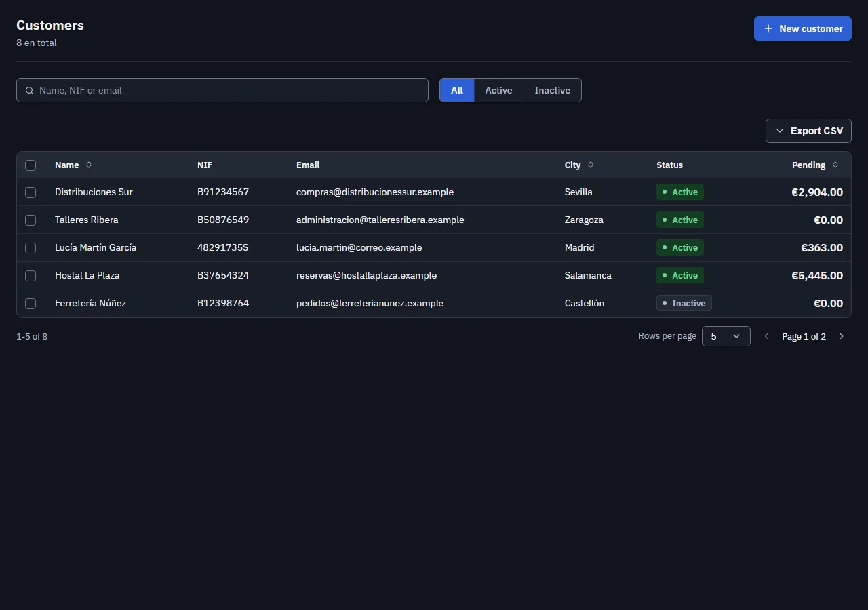Click the 1-5 of 8 count text
This screenshot has height=610, width=868.
click(32, 337)
